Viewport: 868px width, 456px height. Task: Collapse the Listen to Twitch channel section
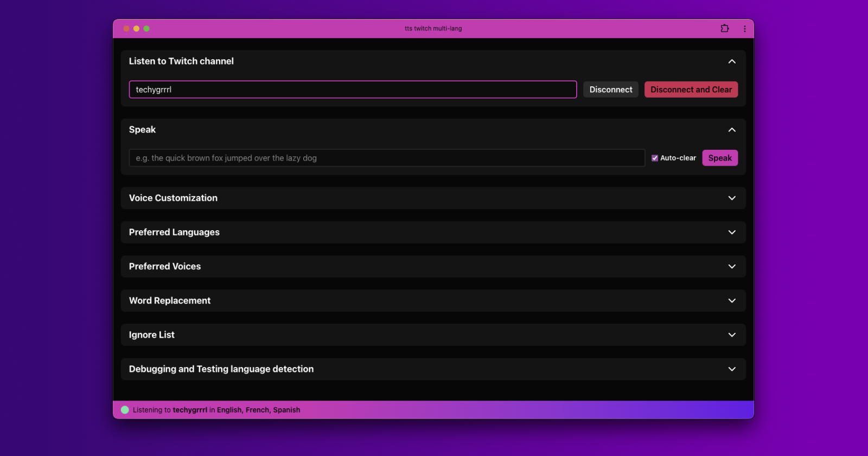(x=732, y=61)
